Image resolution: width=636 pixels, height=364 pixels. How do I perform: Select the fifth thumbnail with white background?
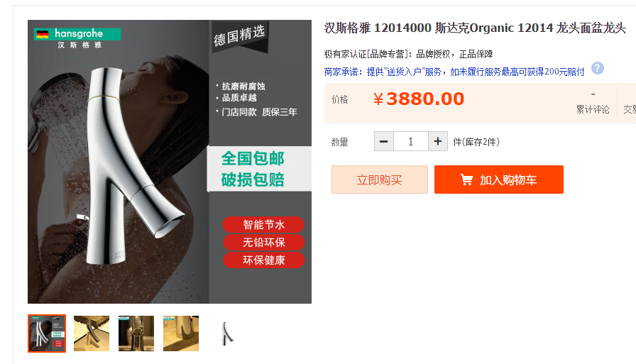[226, 333]
